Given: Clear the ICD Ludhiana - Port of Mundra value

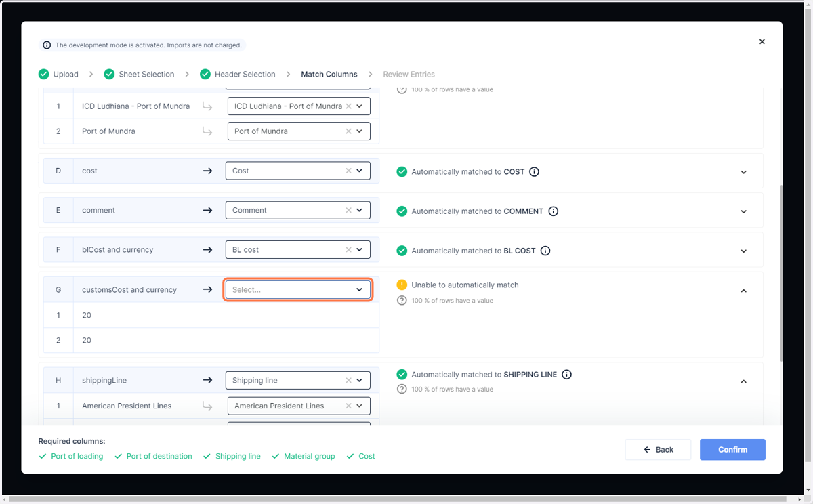Looking at the screenshot, I should pyautogui.click(x=349, y=106).
